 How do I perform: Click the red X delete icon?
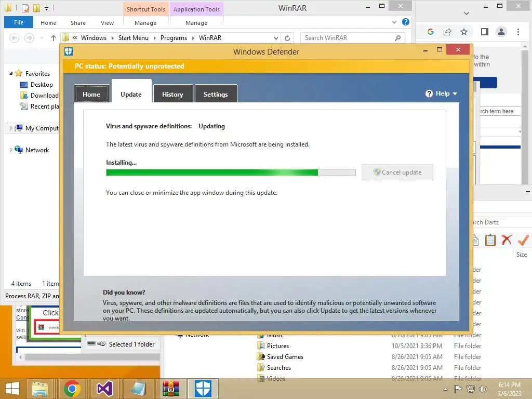(x=507, y=240)
